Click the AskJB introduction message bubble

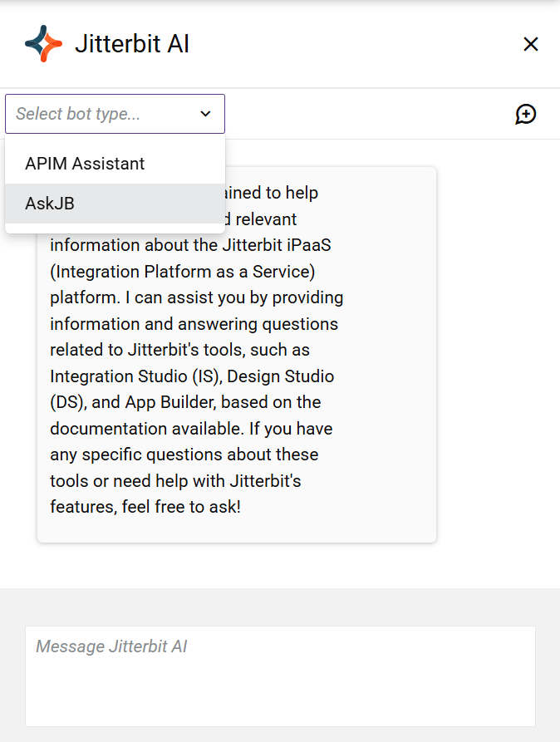(237, 355)
